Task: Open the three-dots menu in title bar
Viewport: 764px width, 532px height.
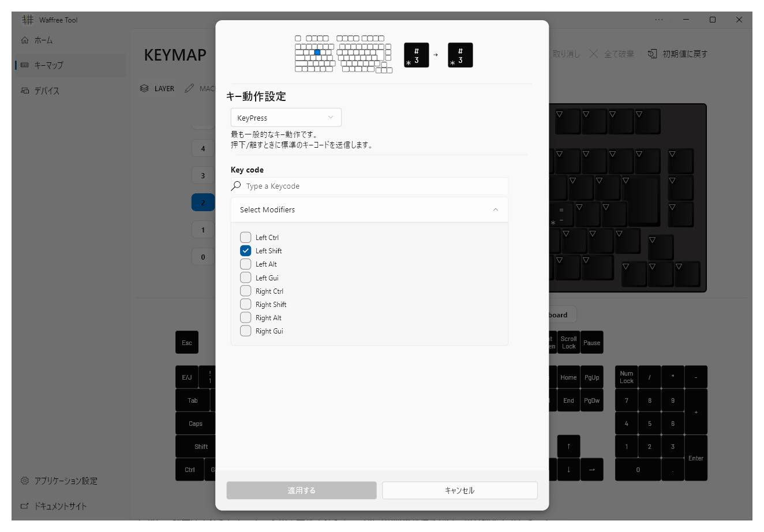Action: 659,20
